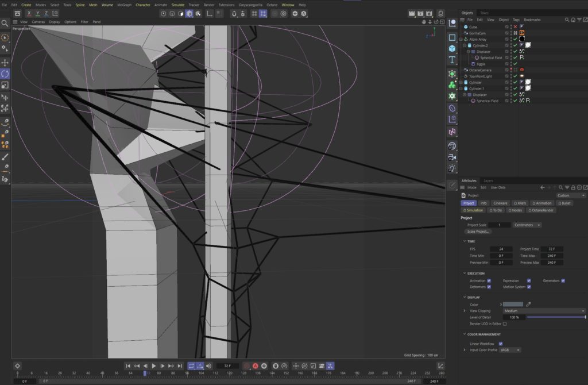
Task: Open the Input Color Profile sRGB dropdown
Action: click(x=510, y=349)
